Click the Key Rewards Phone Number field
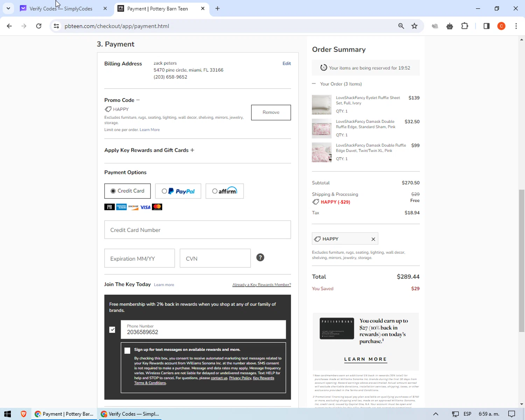The image size is (525, 420). (x=203, y=330)
